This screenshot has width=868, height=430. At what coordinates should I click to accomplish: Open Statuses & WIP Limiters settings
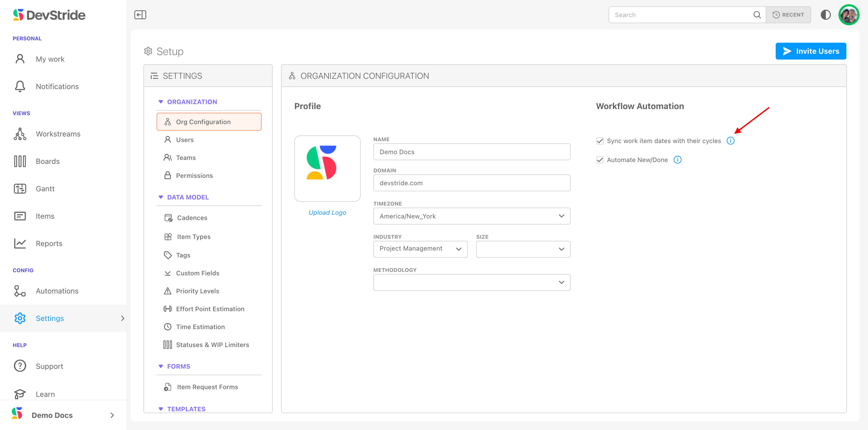click(212, 345)
